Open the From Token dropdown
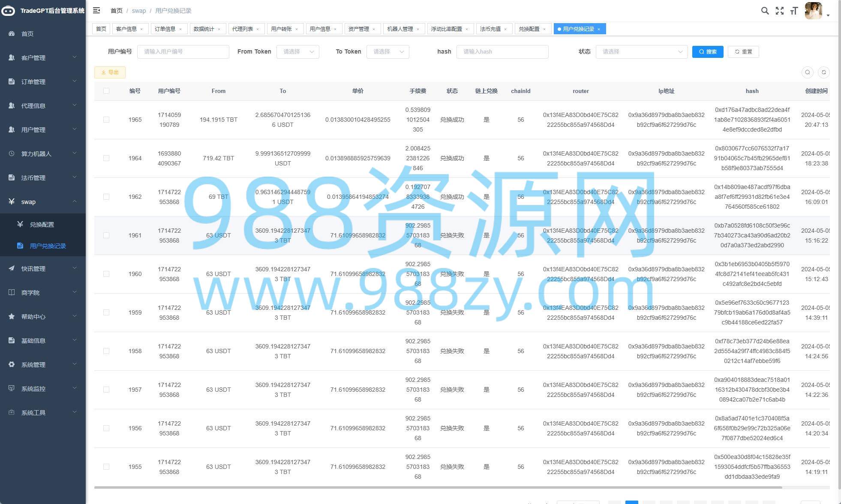The width and height of the screenshot is (841, 504). [x=298, y=51]
